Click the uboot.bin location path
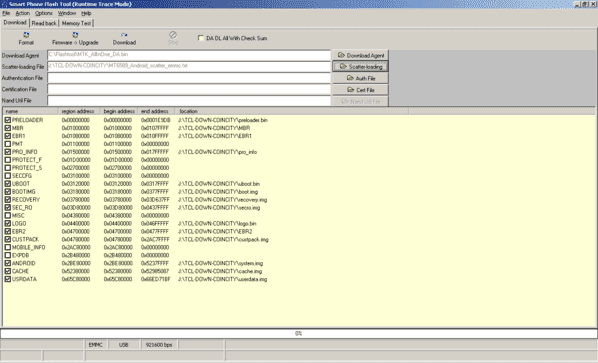The height and width of the screenshot is (363, 598). 219,183
